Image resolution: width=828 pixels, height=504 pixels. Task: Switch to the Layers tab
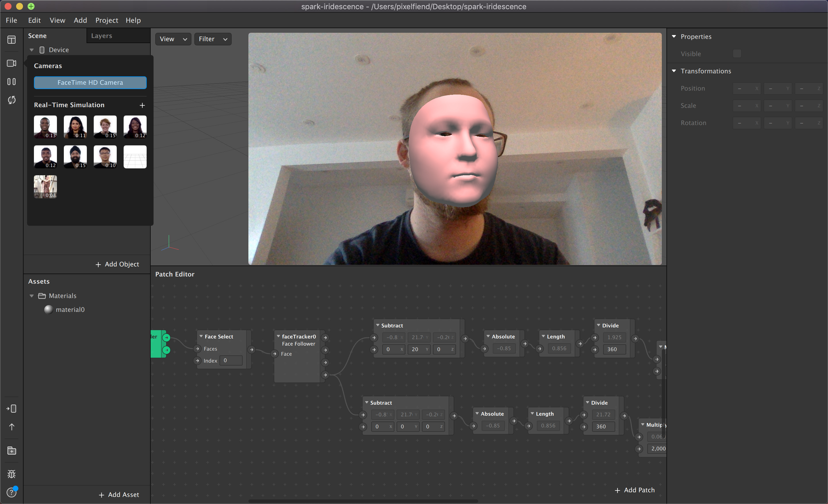coord(101,36)
